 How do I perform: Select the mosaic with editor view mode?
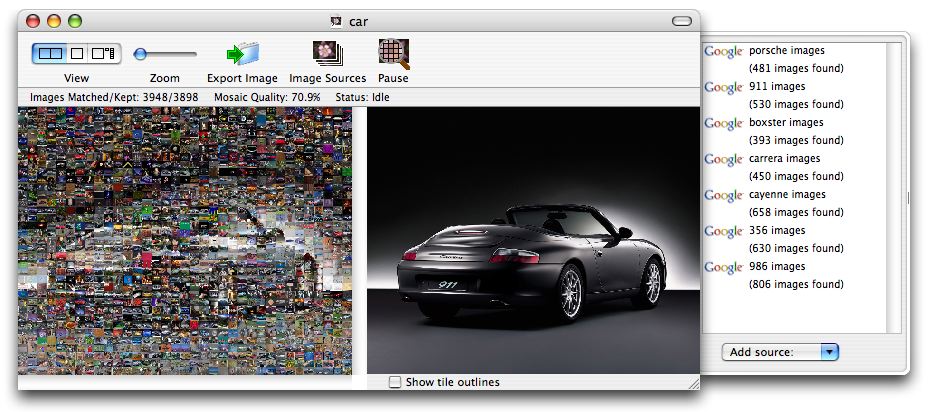coord(104,54)
